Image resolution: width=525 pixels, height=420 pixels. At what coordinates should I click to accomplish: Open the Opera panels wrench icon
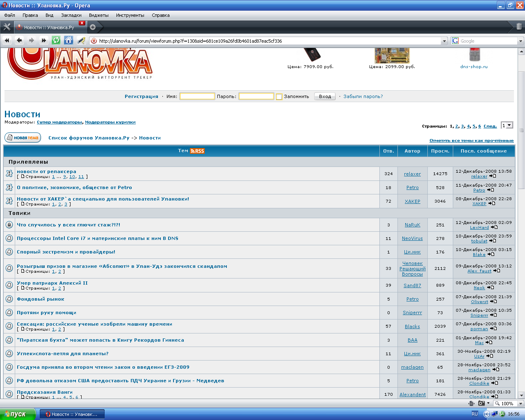coord(7,27)
